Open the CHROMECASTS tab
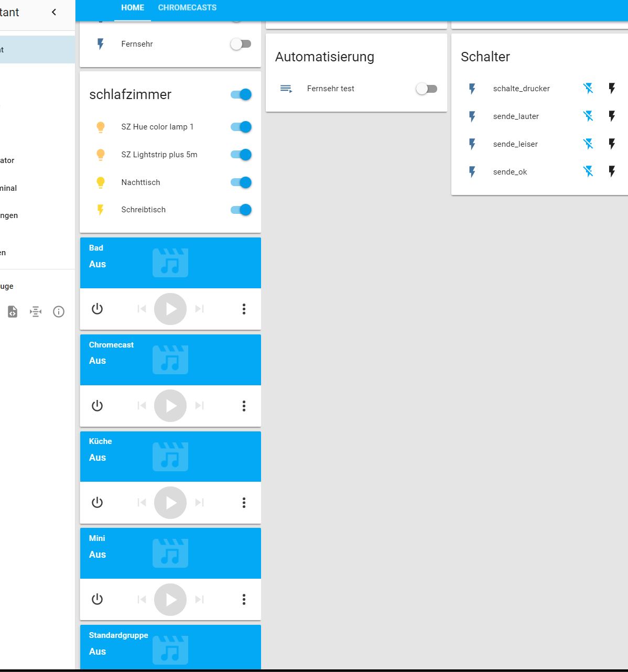628x672 pixels. [x=187, y=8]
